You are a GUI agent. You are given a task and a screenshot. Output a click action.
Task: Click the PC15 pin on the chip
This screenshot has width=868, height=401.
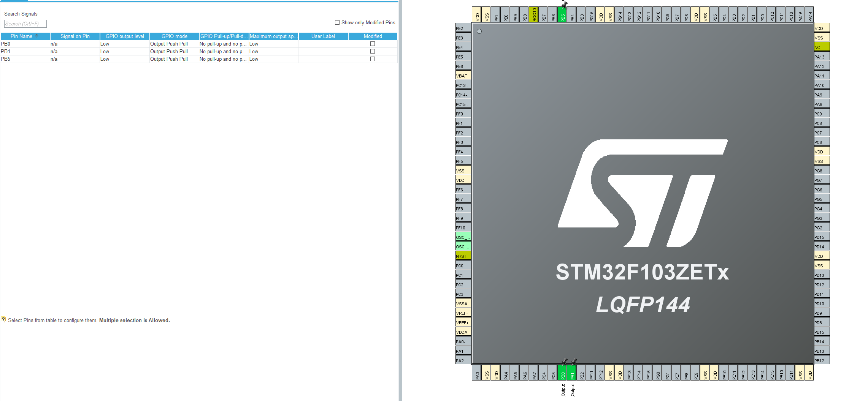click(x=463, y=104)
